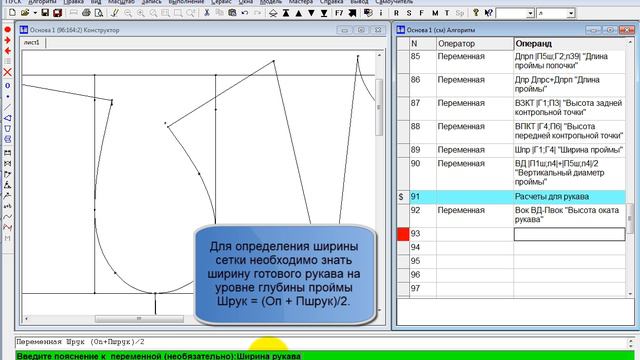The height and width of the screenshot is (360, 640).
Task: Click the solid up triangle icon
Action: 299,13
